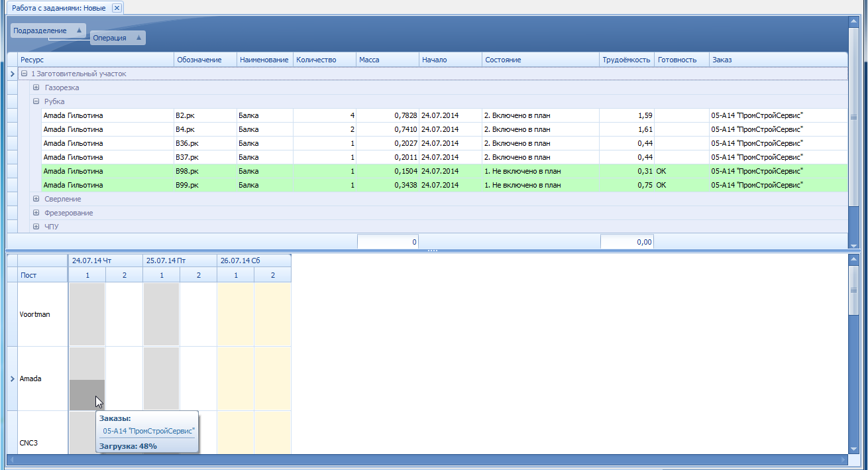The height and width of the screenshot is (470, 868).
Task: Click the "24.07.14 Чт" date header
Action: point(105,261)
